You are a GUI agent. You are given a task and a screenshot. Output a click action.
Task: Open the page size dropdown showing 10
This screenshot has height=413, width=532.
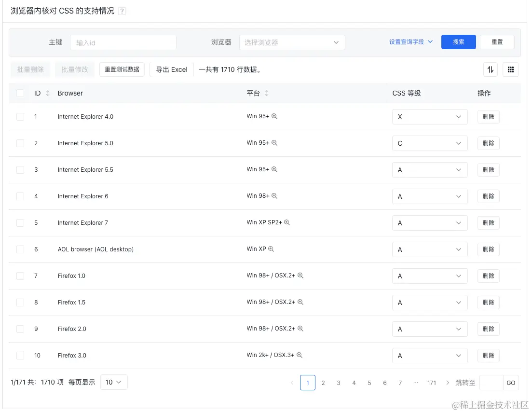(114, 382)
